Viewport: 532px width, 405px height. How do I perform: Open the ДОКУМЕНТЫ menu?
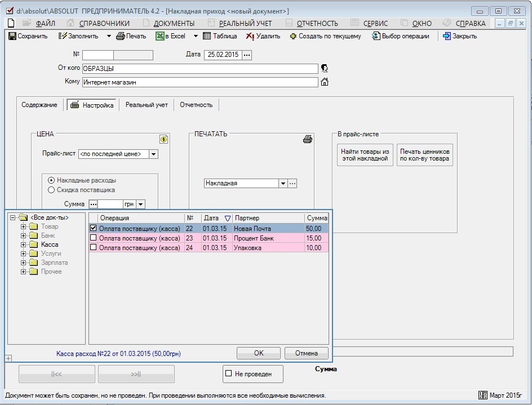(x=174, y=24)
